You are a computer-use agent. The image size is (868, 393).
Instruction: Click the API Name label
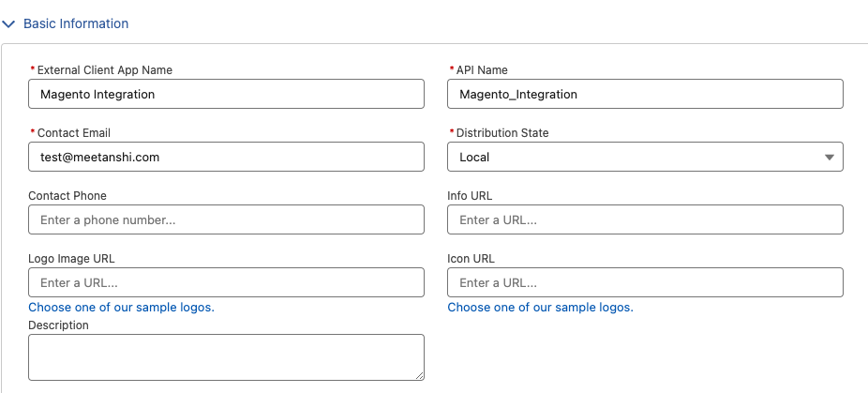point(482,69)
